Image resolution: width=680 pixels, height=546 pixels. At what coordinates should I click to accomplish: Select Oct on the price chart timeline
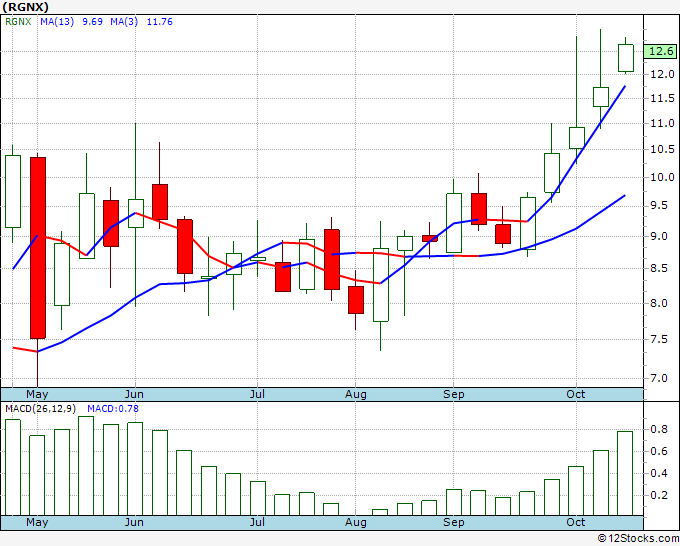[x=576, y=394]
